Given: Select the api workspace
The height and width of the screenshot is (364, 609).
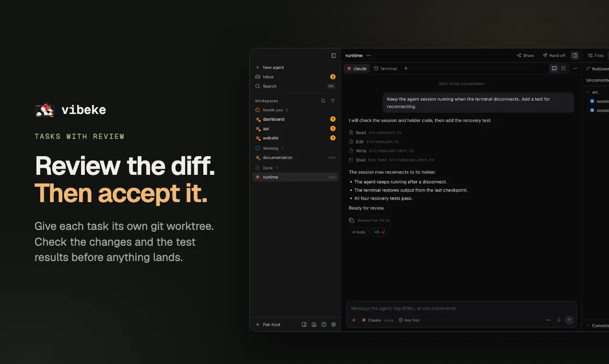Looking at the screenshot, I should point(295,129).
